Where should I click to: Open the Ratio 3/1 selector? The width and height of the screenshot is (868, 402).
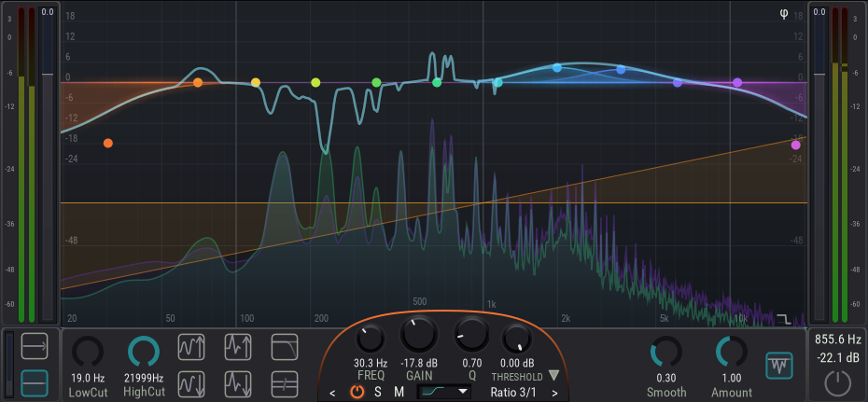(513, 393)
